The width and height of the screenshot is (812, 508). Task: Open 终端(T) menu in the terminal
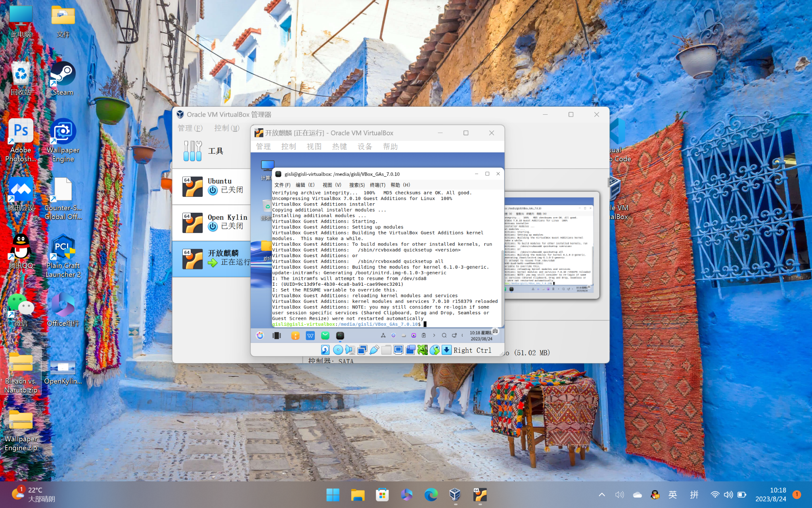[x=377, y=185]
